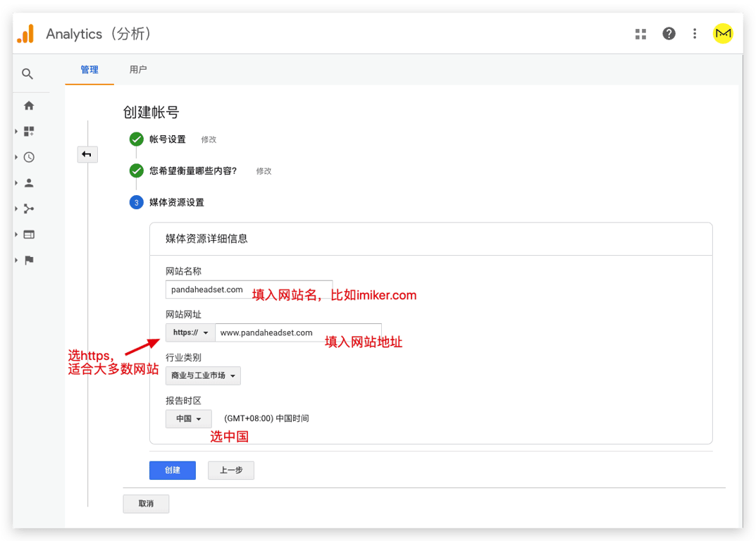Open the China time zone country dropdown
This screenshot has width=756, height=541.
189,418
